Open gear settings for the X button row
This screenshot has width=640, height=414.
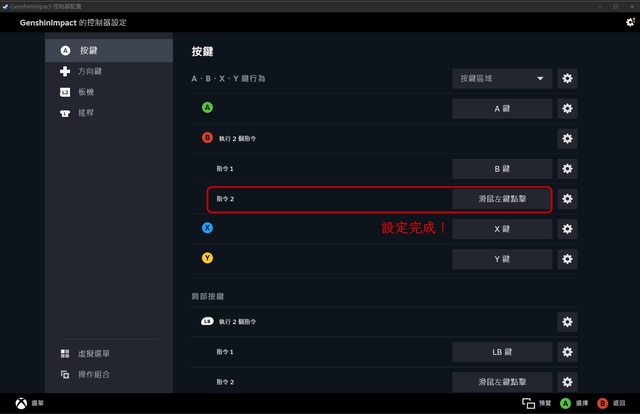coord(567,229)
